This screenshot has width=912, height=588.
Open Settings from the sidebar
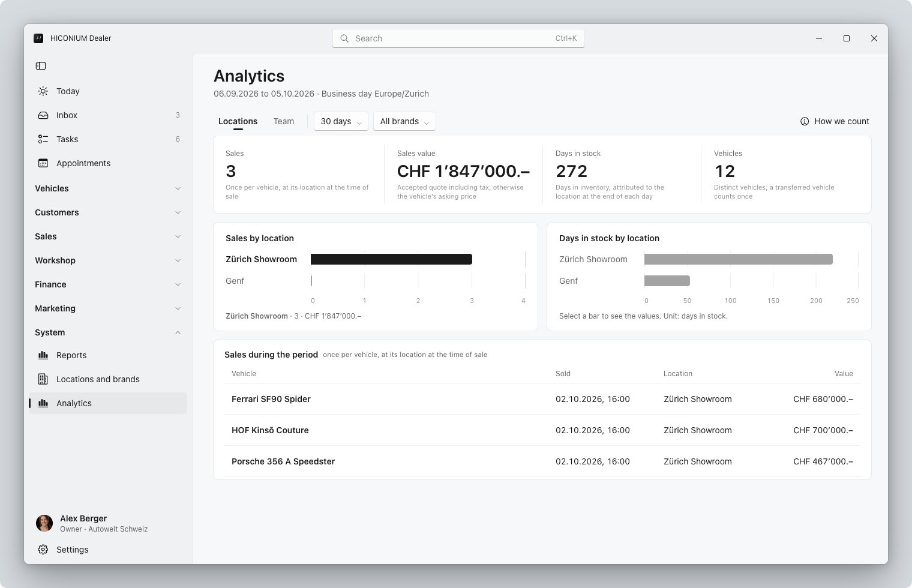coord(108,550)
